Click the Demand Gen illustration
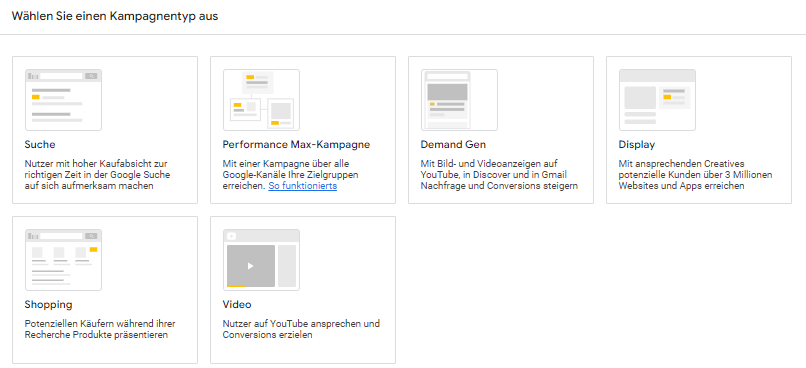 pos(459,100)
